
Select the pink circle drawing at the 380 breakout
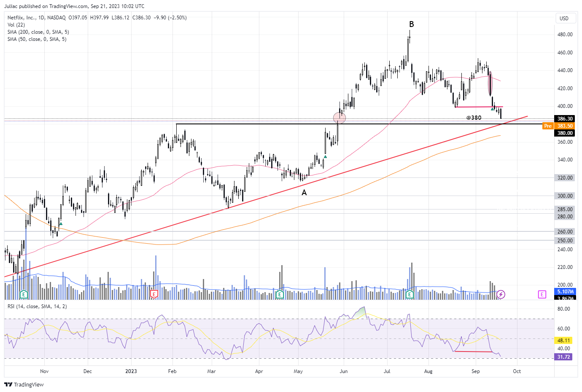pos(339,118)
